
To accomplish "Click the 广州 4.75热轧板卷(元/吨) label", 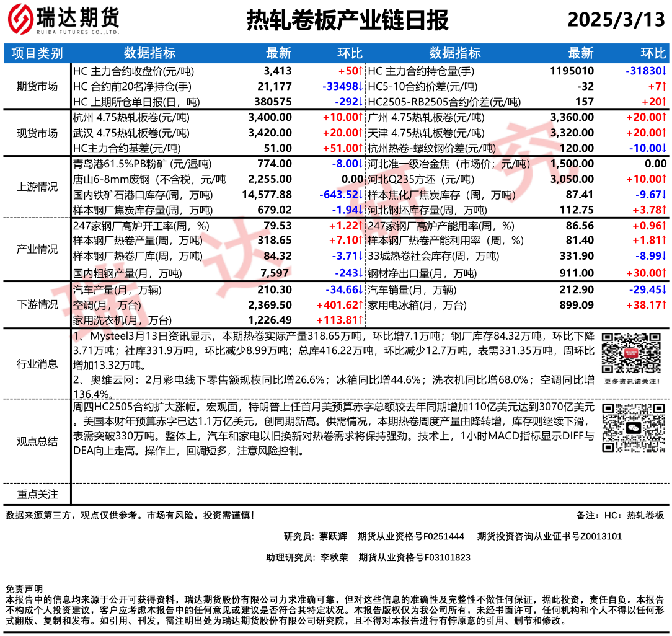I will point(426,117).
